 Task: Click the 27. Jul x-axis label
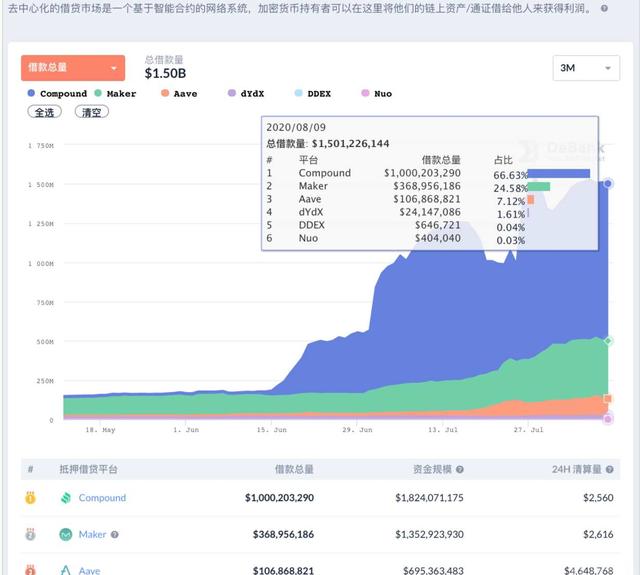pyautogui.click(x=529, y=430)
